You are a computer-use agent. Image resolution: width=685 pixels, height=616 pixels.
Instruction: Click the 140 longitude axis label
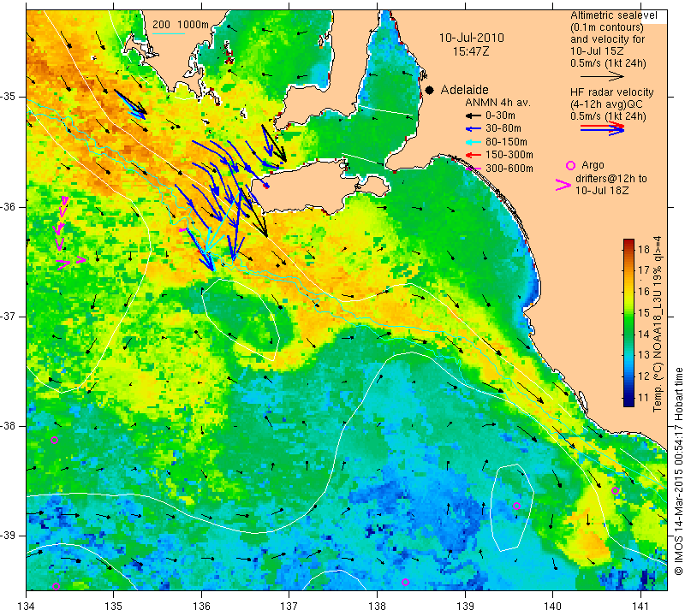pyautogui.click(x=553, y=607)
